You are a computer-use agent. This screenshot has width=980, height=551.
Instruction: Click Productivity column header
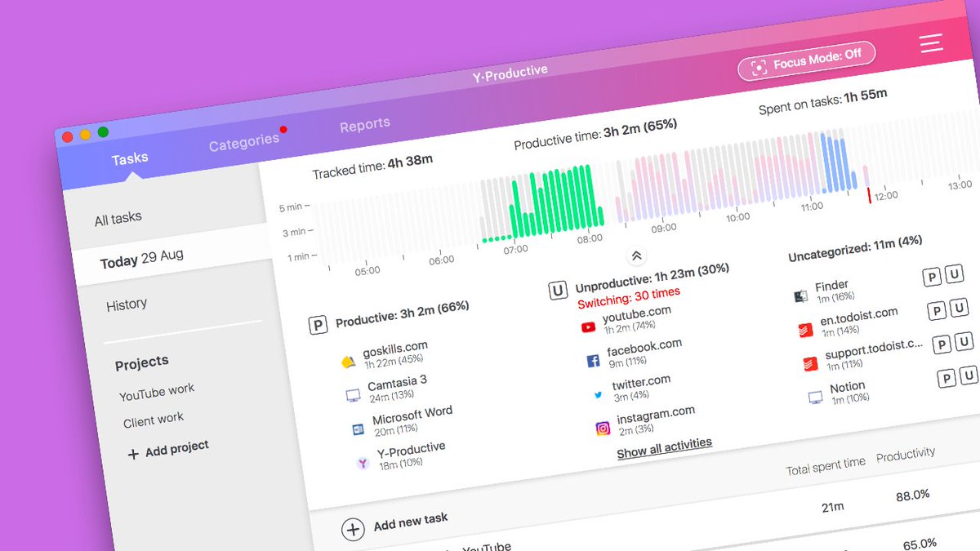pos(906,455)
